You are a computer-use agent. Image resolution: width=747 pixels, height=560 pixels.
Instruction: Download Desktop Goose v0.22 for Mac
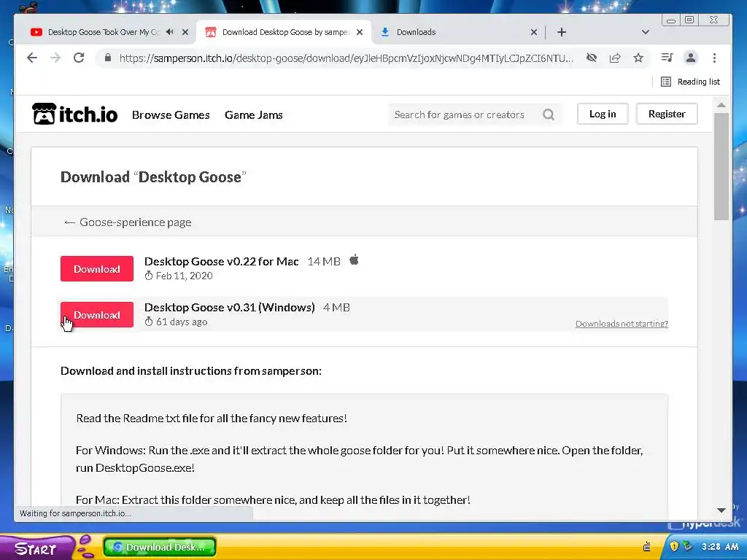coord(97,268)
